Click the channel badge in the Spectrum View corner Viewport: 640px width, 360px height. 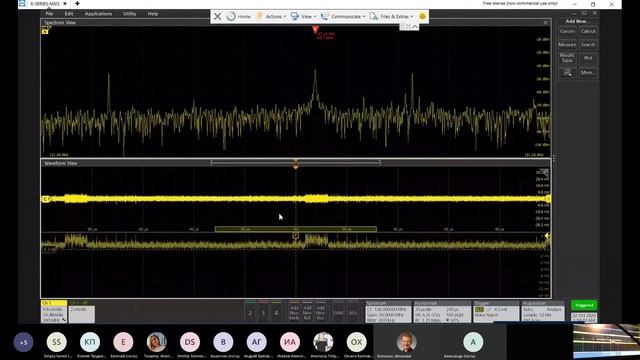pyautogui.click(x=45, y=31)
